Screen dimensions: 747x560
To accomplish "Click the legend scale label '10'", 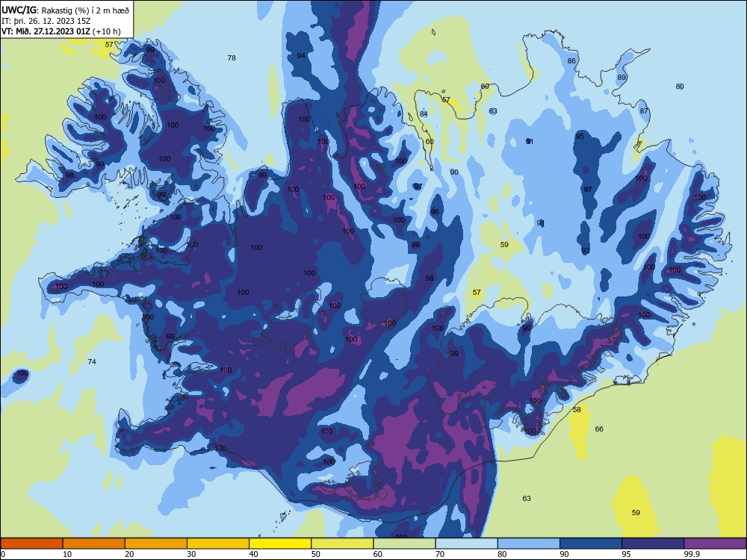I will (x=67, y=554).
